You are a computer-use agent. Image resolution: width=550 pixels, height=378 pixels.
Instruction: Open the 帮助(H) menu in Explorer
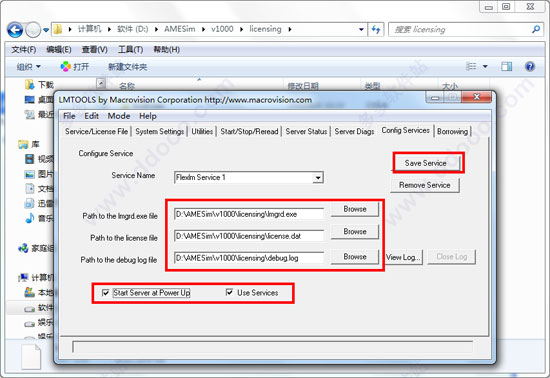(x=167, y=49)
